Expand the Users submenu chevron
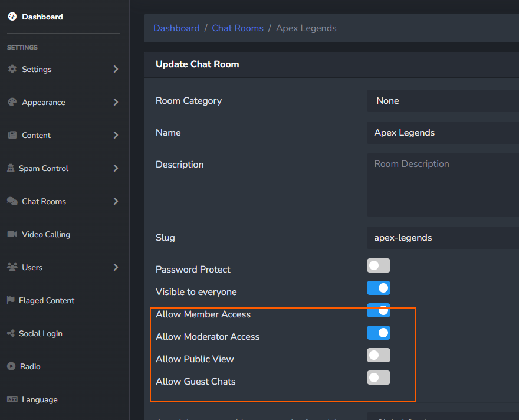 coord(116,267)
